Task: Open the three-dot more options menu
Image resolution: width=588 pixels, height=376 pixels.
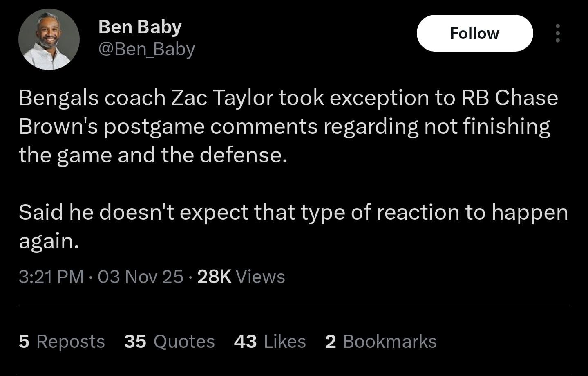Action: click(557, 33)
